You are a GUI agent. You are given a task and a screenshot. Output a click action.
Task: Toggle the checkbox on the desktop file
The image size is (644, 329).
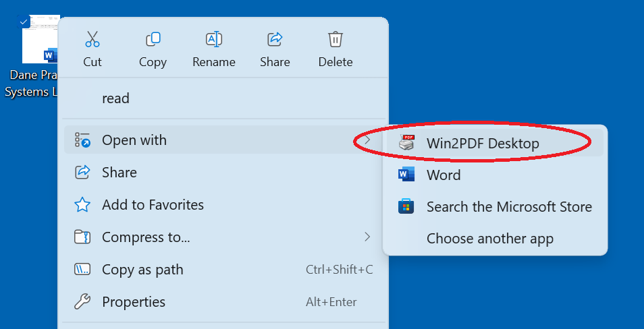point(24,22)
